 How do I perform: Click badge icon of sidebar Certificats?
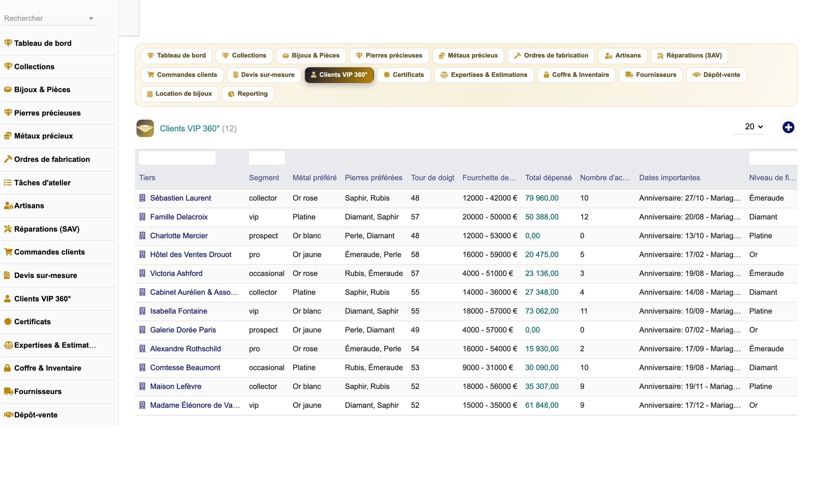[x=8, y=321]
